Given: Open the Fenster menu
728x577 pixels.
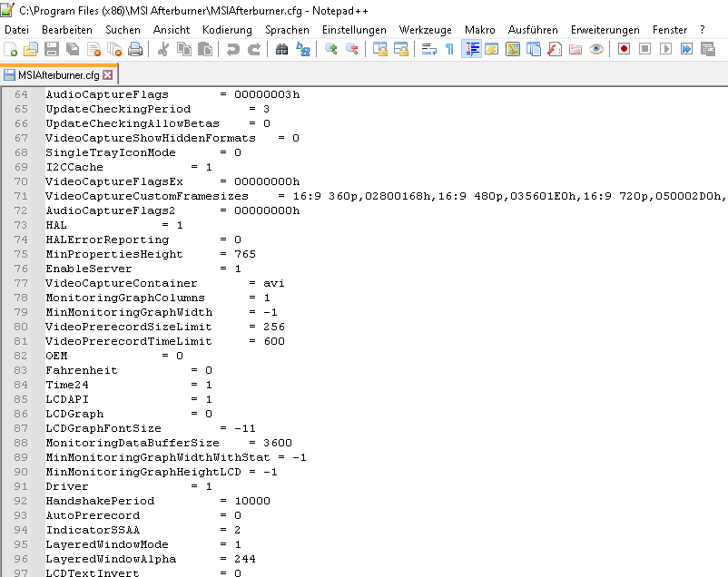Looking at the screenshot, I should point(670,30).
